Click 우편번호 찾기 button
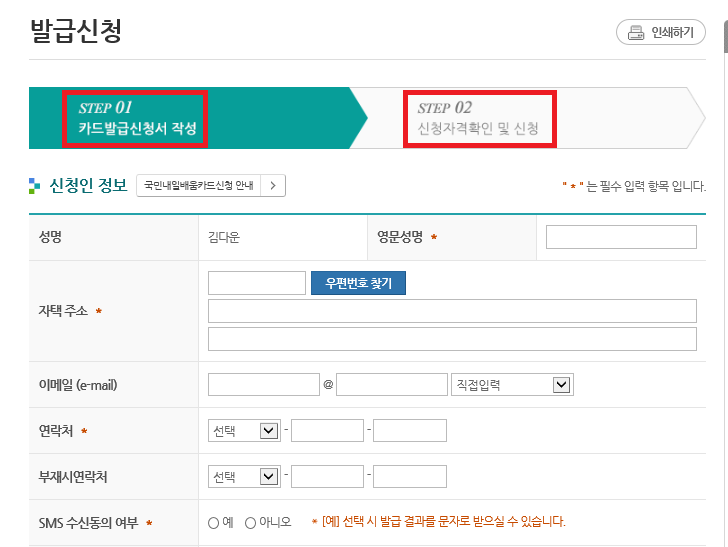 [x=358, y=283]
